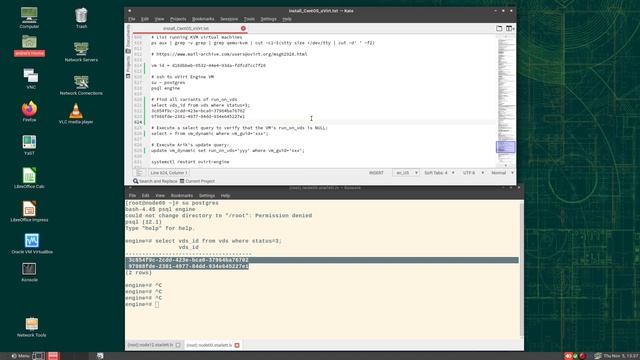The width and height of the screenshot is (640, 360).
Task: Close the active node00 Konsole tab
Action: (237, 345)
